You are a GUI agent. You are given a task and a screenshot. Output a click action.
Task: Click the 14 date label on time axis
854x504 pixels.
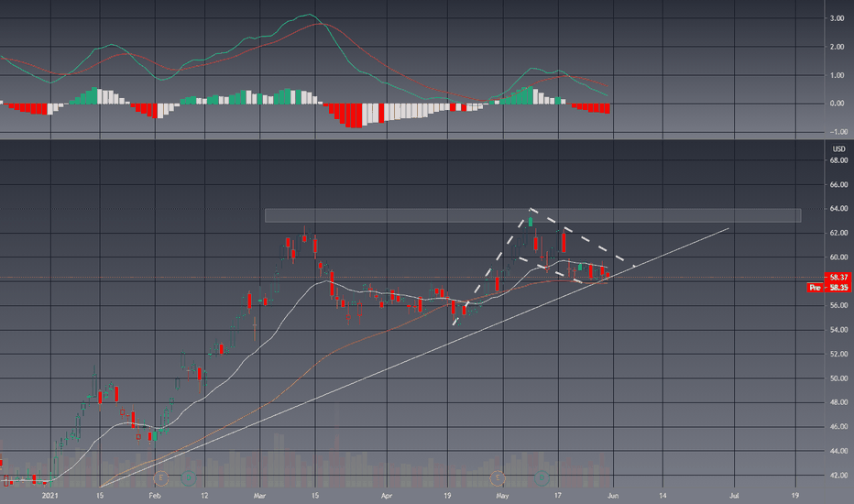click(x=662, y=495)
